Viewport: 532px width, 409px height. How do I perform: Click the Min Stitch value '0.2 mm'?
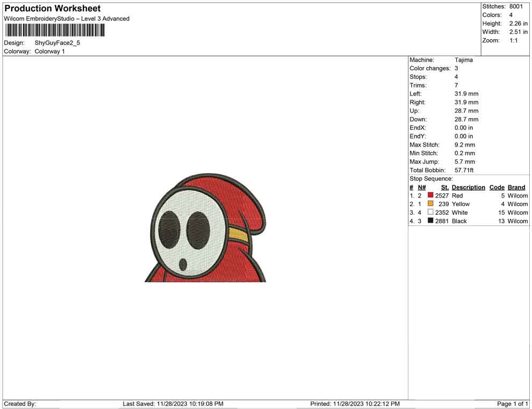click(x=465, y=153)
